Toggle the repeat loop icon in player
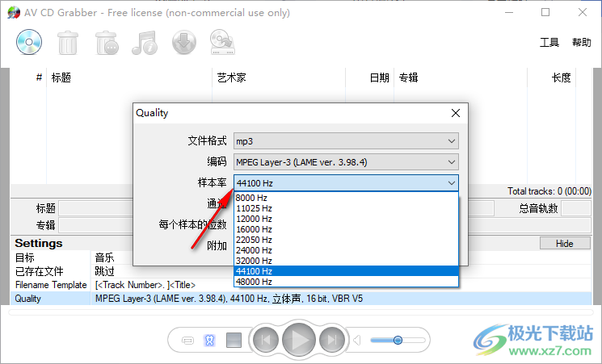602x364 pixels. coord(187,341)
